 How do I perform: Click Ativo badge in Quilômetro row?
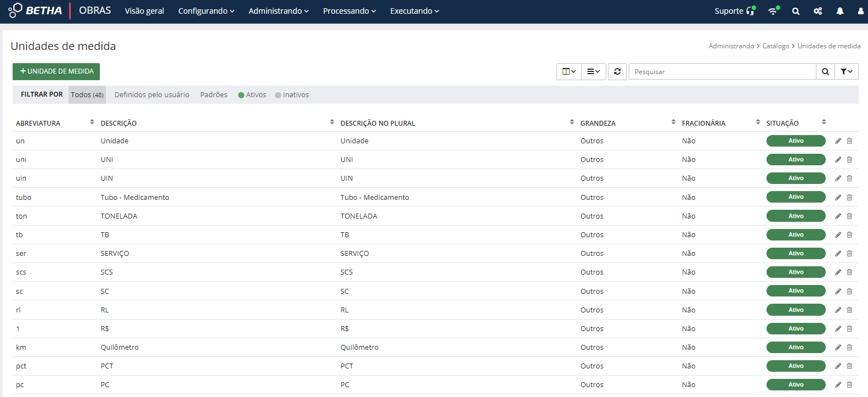click(796, 348)
